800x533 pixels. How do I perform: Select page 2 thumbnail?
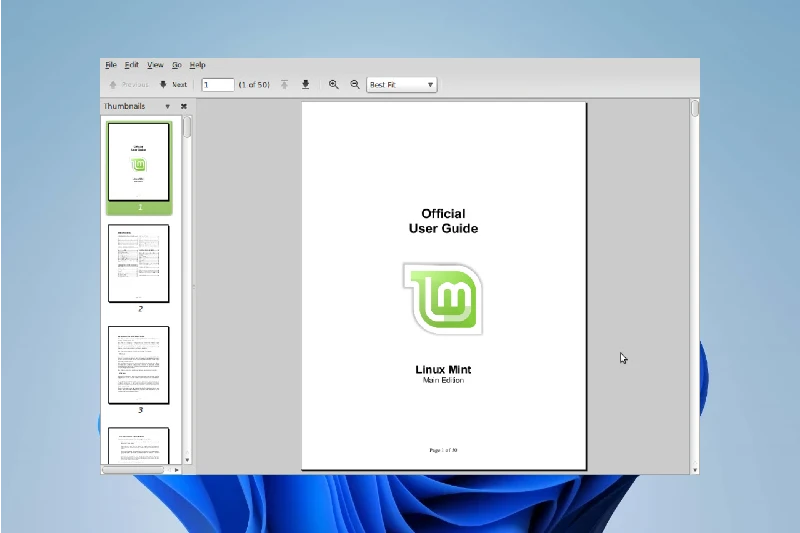[139, 264]
